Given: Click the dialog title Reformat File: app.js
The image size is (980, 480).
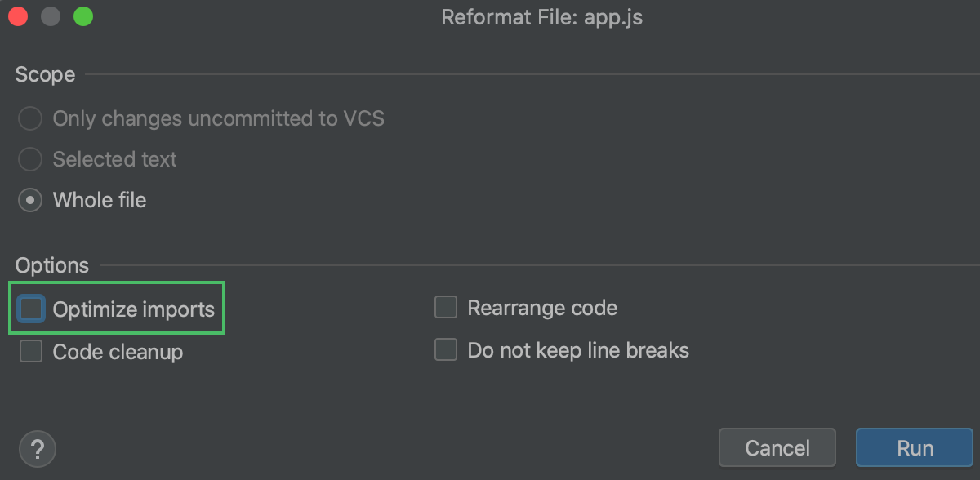Looking at the screenshot, I should pyautogui.click(x=541, y=16).
